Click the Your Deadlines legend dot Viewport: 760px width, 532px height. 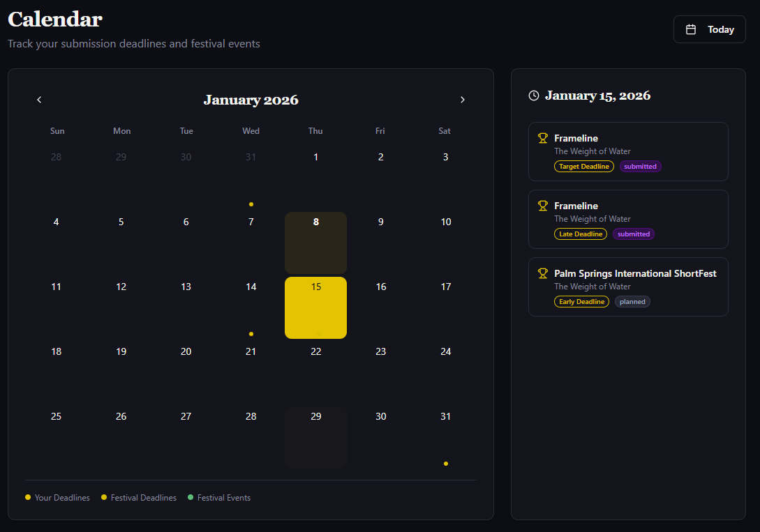point(28,497)
